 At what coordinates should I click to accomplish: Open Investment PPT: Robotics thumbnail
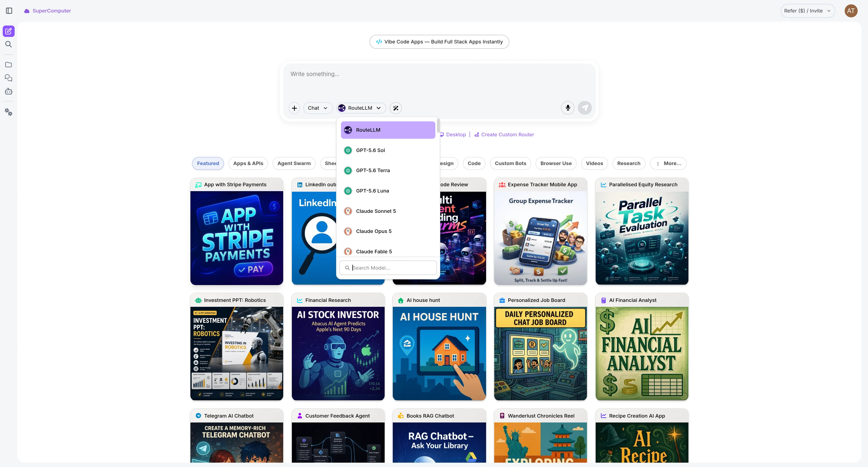[237, 354]
